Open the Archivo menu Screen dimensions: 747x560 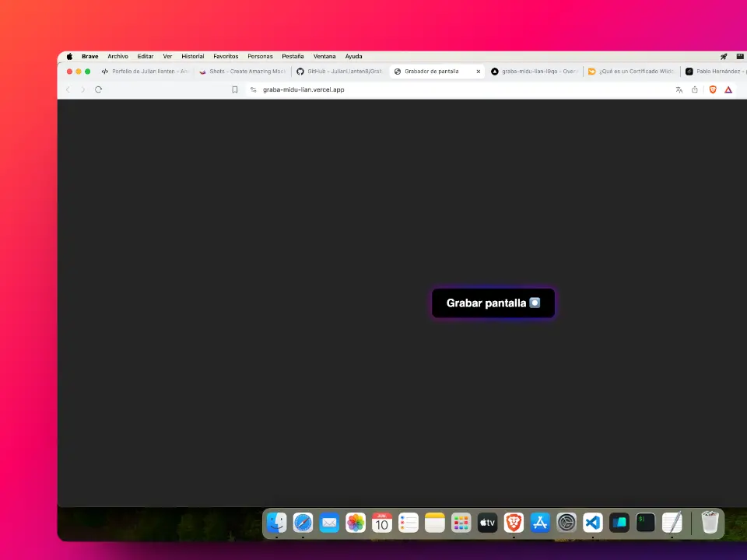[x=117, y=56]
